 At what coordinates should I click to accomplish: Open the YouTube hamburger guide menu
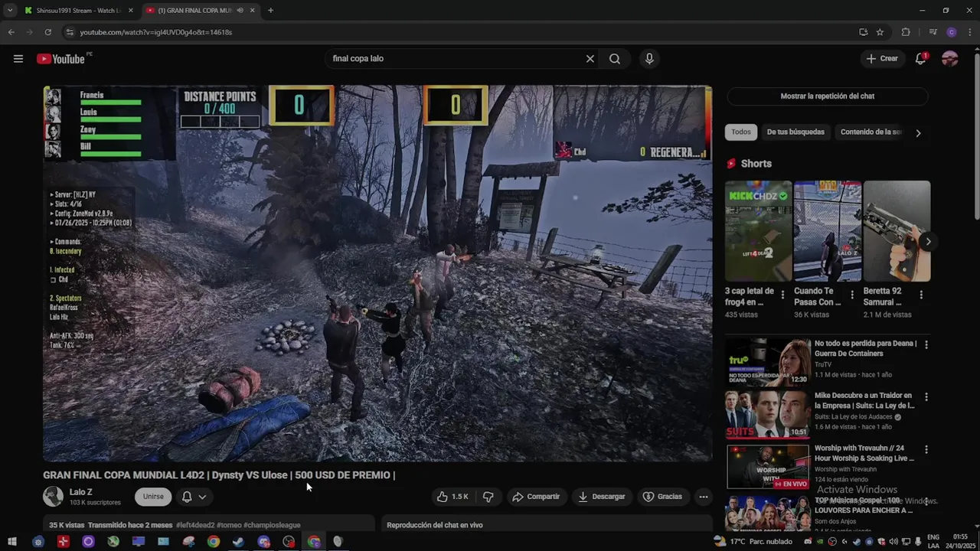point(18,59)
